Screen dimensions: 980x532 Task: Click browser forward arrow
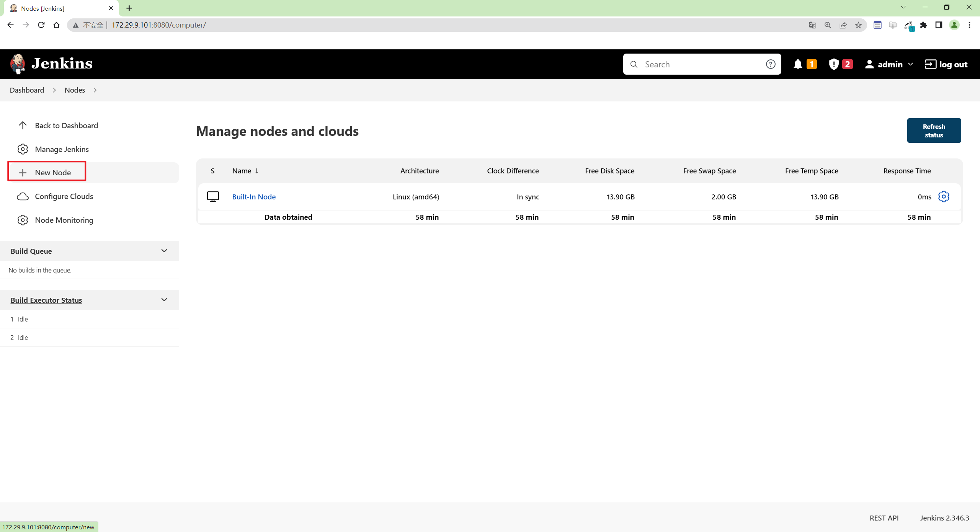point(26,25)
